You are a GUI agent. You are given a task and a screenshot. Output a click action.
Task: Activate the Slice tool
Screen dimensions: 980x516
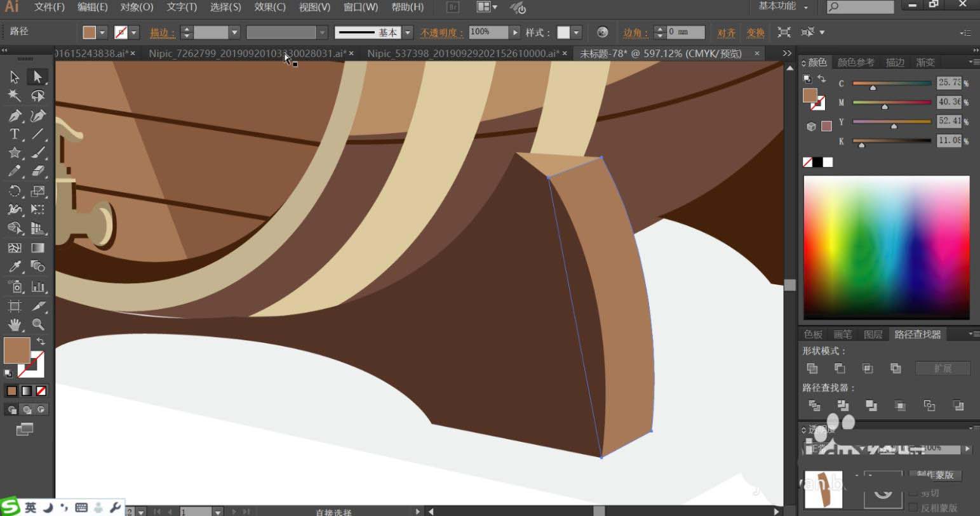click(37, 306)
